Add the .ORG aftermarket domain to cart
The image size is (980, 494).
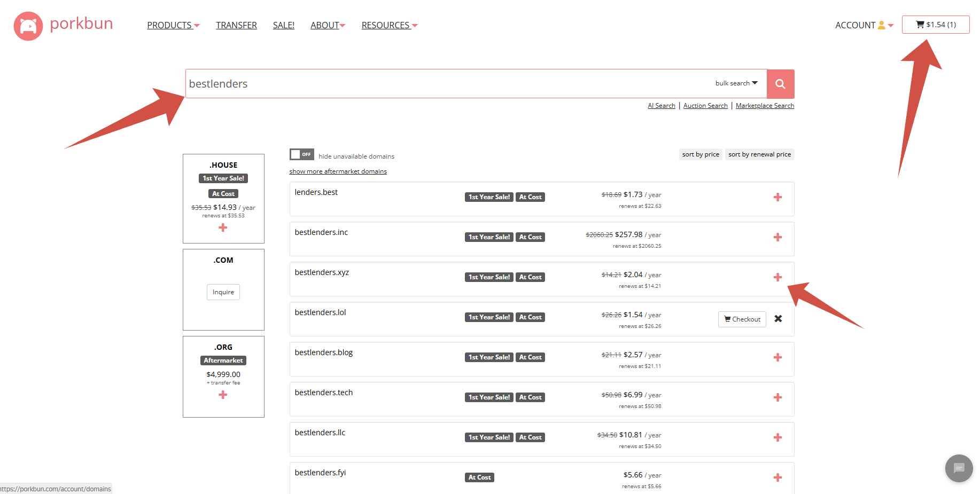(x=223, y=395)
